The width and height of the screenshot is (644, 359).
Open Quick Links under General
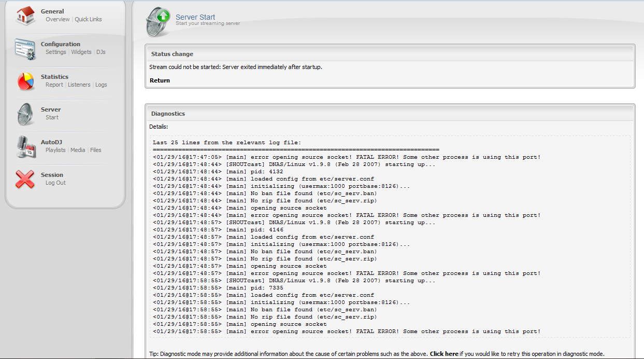tap(88, 20)
